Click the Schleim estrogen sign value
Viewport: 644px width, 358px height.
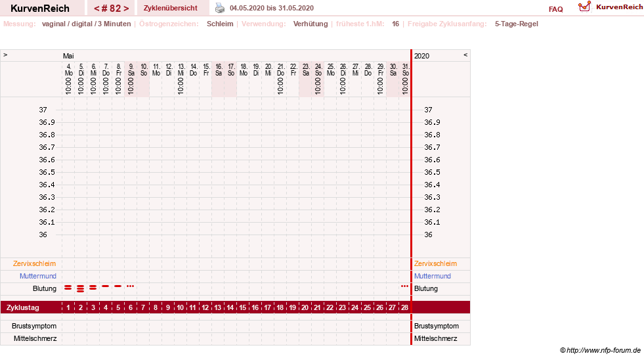coord(220,24)
